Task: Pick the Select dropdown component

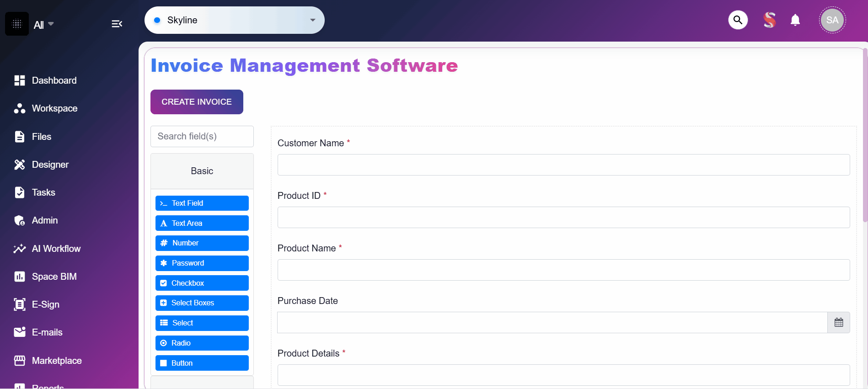Action: coord(202,323)
